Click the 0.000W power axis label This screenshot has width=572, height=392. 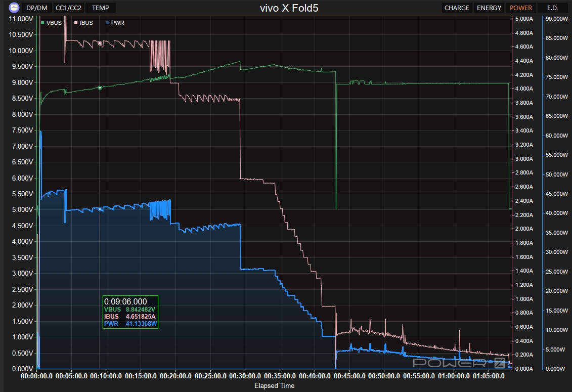pyautogui.click(x=555, y=369)
